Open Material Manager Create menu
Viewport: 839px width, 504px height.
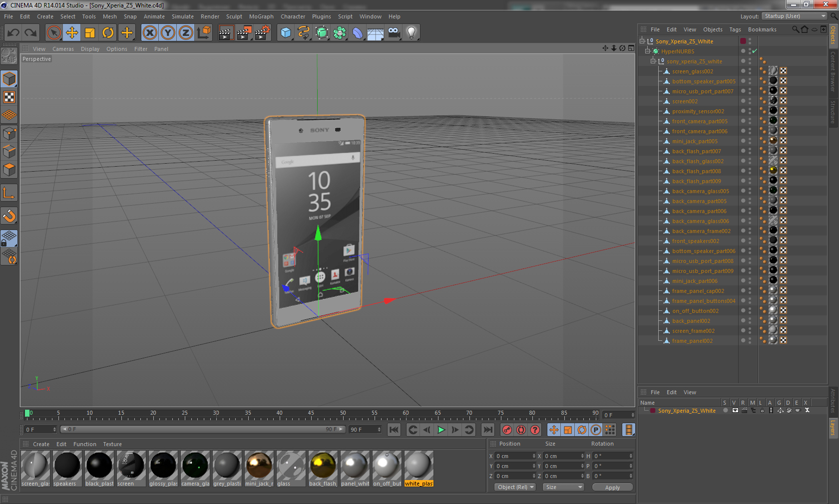coord(41,444)
